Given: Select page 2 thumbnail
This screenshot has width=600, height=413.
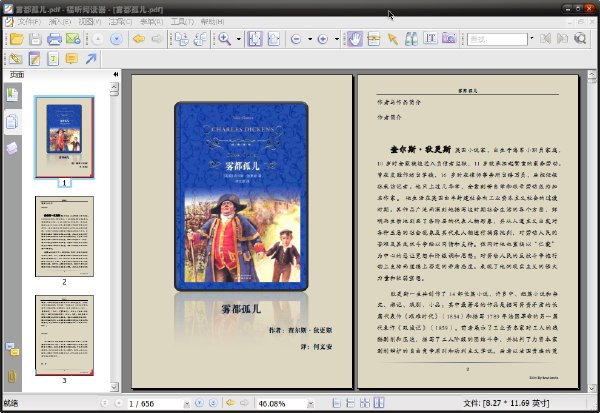Looking at the screenshot, I should pos(64,236).
